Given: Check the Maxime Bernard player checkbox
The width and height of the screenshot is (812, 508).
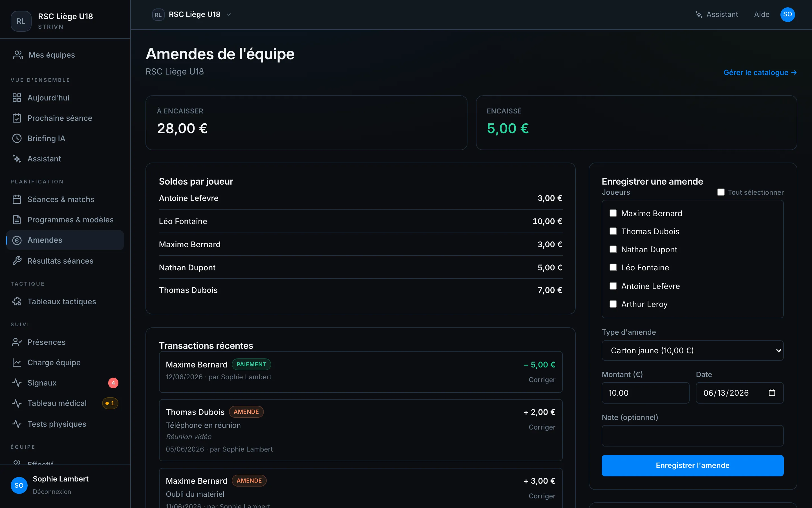Looking at the screenshot, I should [613, 213].
